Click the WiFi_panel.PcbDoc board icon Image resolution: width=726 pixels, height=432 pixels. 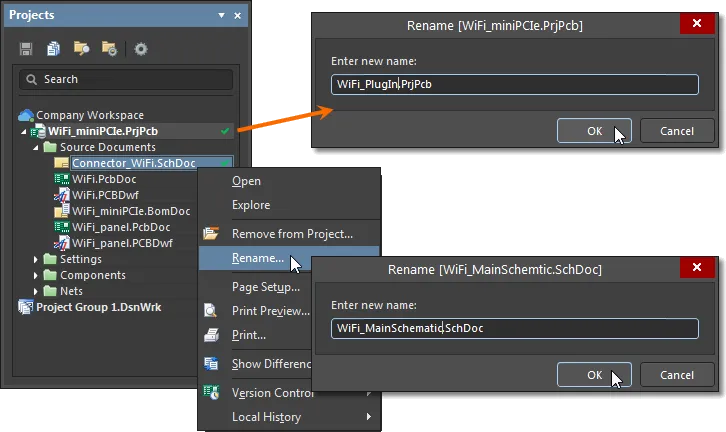click(62, 227)
